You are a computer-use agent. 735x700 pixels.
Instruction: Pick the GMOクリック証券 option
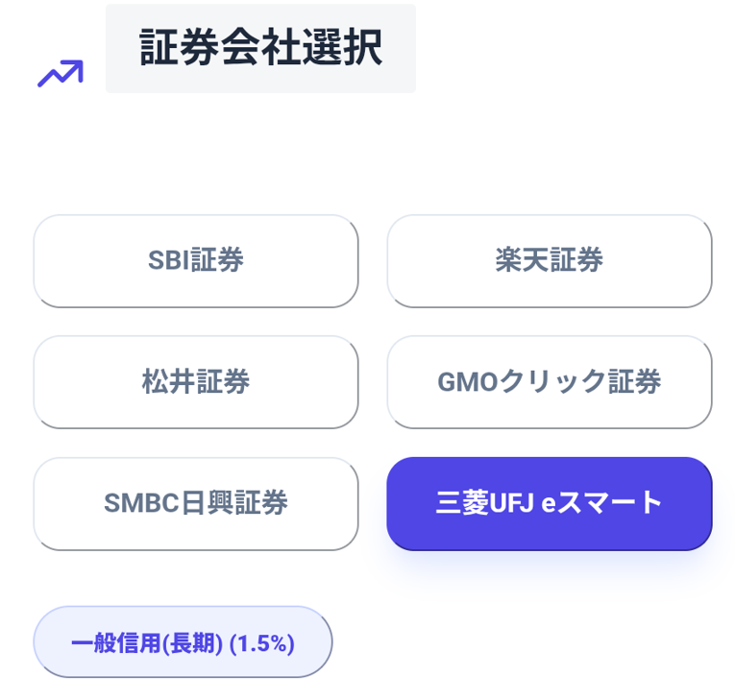[549, 381]
